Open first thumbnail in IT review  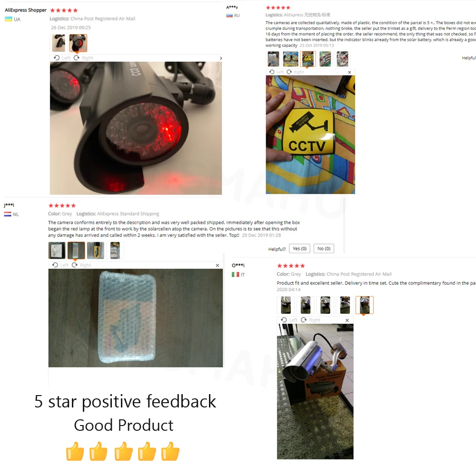point(286,305)
